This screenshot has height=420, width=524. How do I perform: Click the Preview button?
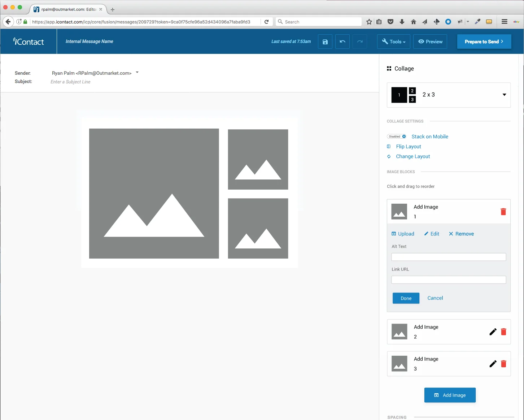(430, 42)
